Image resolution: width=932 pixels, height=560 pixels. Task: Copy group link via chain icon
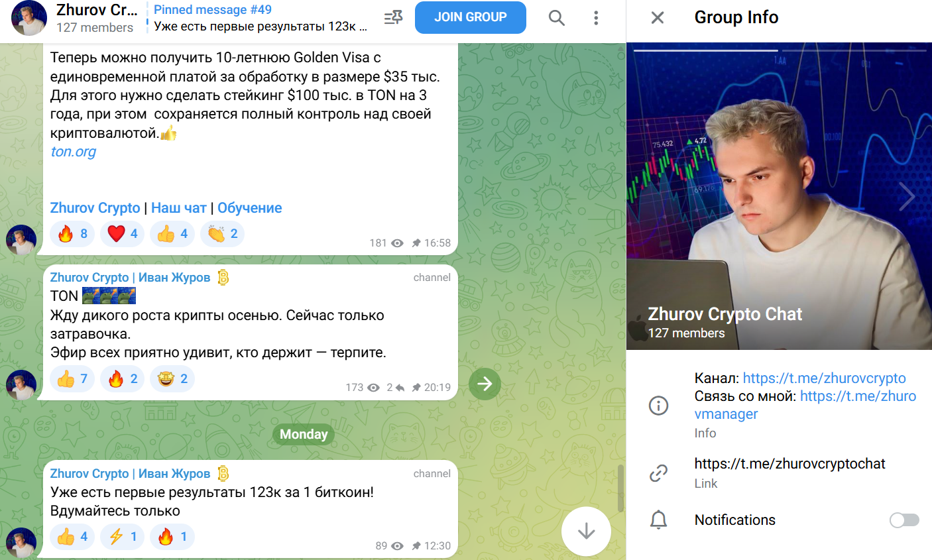click(x=658, y=473)
